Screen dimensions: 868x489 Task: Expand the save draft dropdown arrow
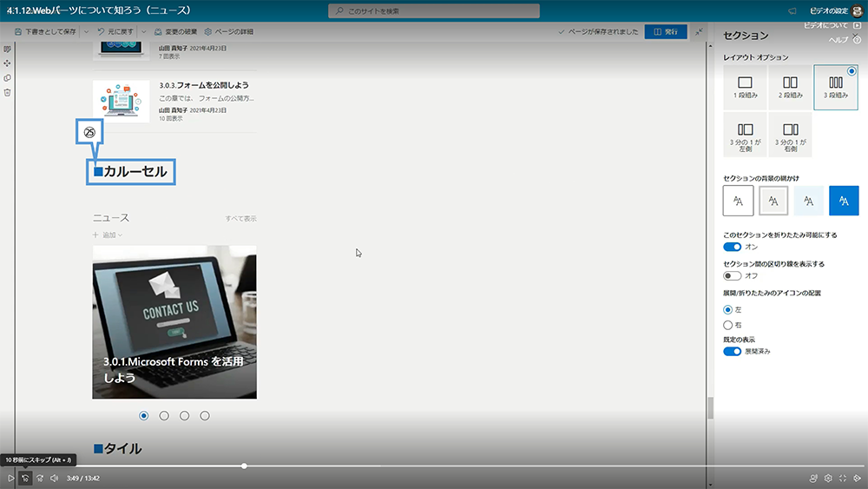pyautogui.click(x=86, y=31)
